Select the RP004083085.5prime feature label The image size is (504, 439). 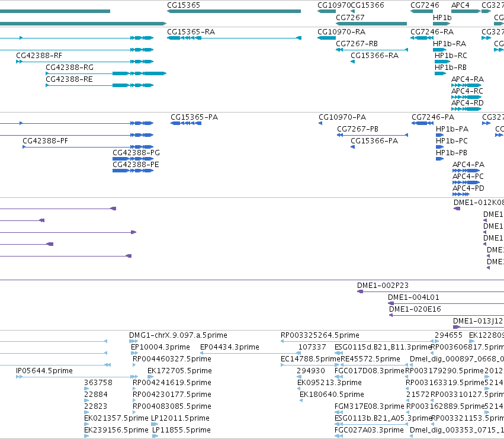[172, 406]
